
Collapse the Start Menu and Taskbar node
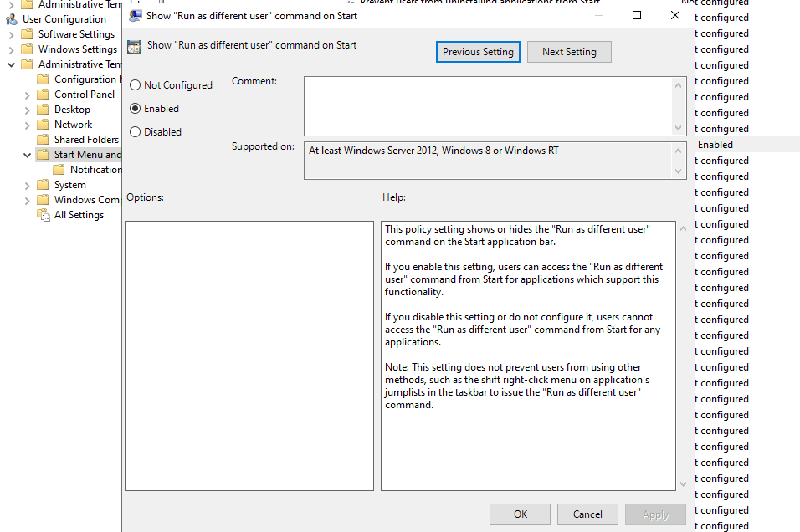tap(28, 155)
